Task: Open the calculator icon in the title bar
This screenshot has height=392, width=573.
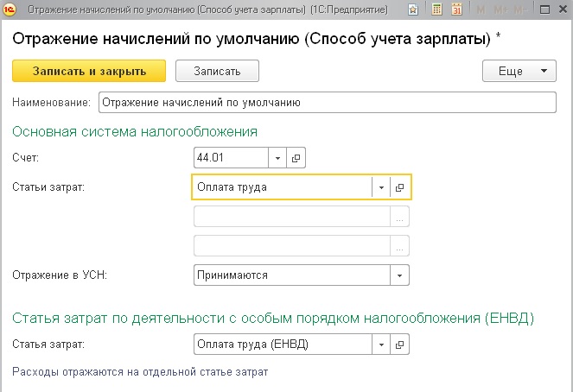Action: point(436,9)
